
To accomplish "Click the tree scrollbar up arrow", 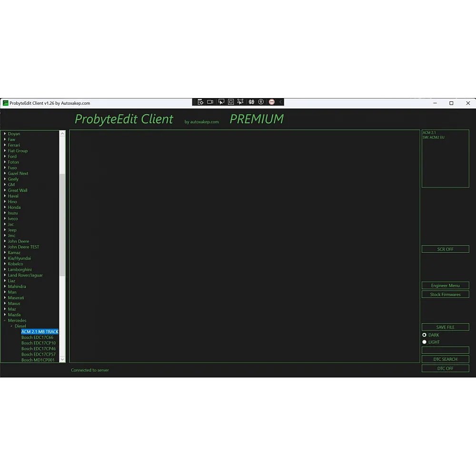I will [x=62, y=134].
